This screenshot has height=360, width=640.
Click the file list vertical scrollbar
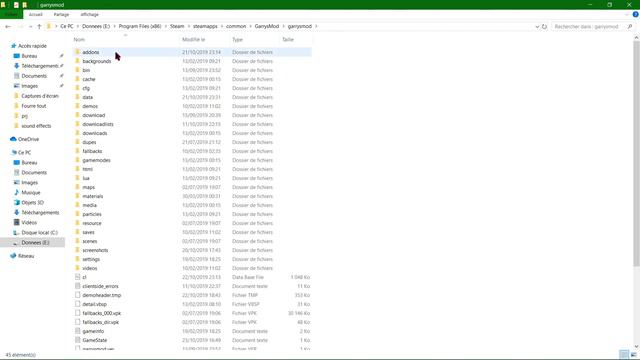pos(636,153)
